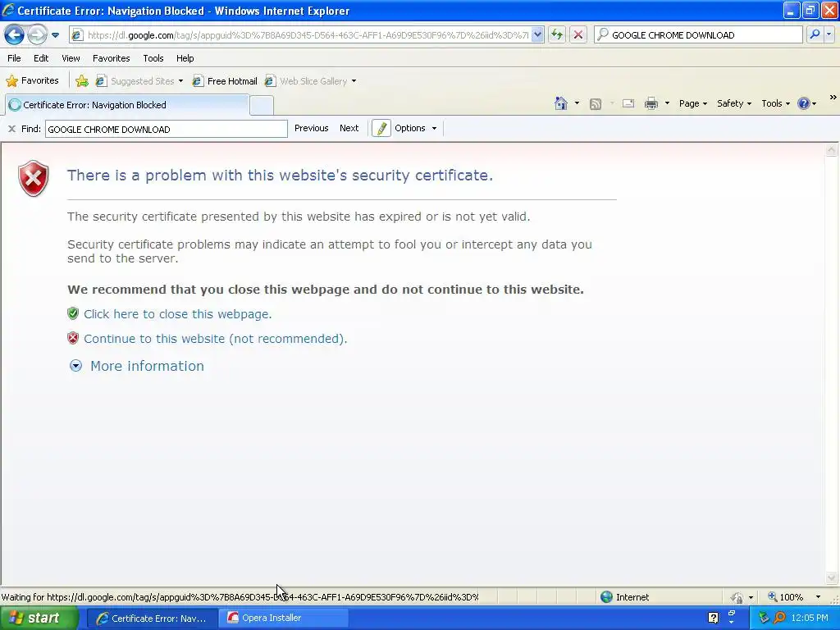Click the Protected Mode status bar icon
The width and height of the screenshot is (840, 630).
[737, 597]
